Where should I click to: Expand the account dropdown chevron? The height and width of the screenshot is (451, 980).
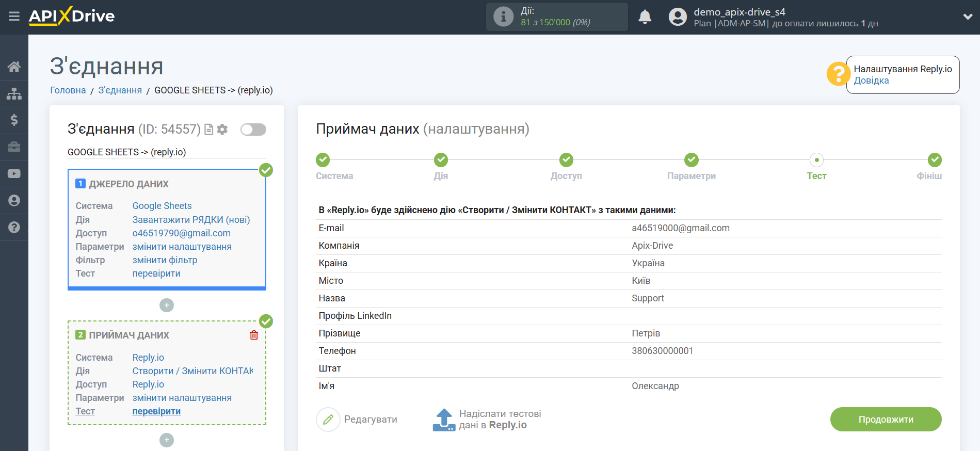pos(968,17)
